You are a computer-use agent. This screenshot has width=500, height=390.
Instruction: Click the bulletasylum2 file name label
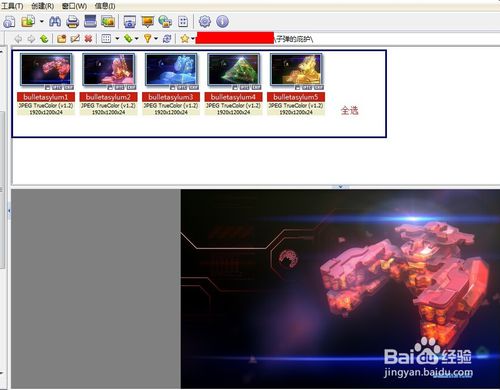[108, 97]
